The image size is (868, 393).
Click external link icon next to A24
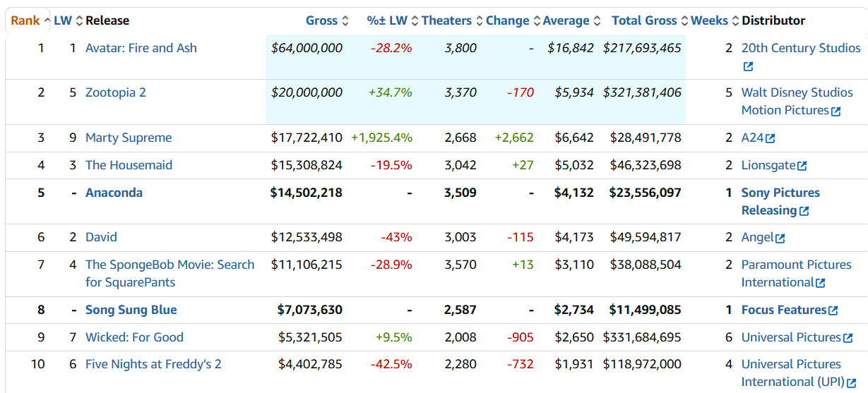point(771,139)
